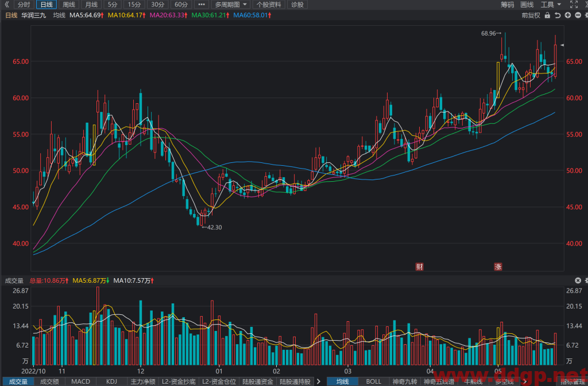Click the undo arrow icon
This screenshot has width=588, height=386.
tap(558, 15)
